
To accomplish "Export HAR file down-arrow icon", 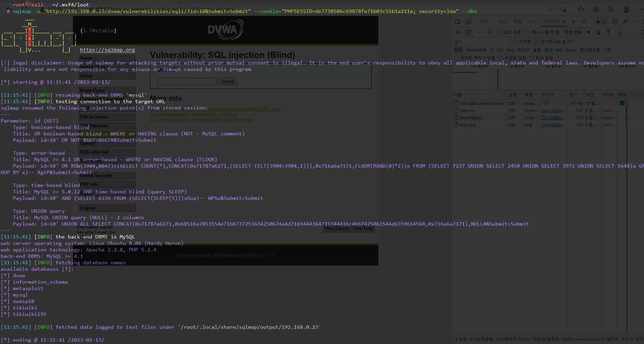I will tap(620, 32).
